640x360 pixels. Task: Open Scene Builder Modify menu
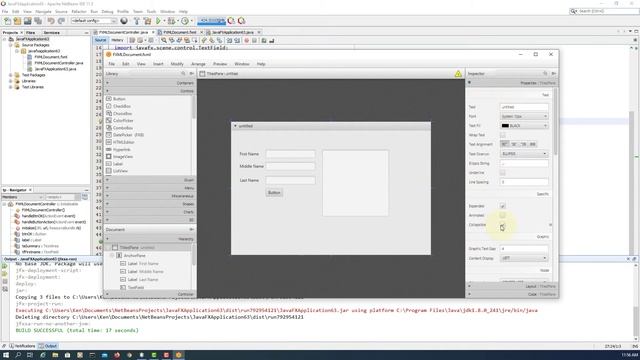coord(177,64)
